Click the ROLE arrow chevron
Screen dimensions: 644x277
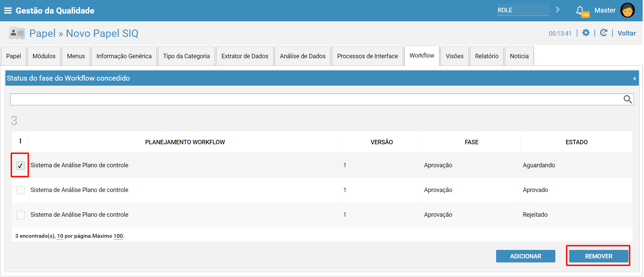[558, 10]
